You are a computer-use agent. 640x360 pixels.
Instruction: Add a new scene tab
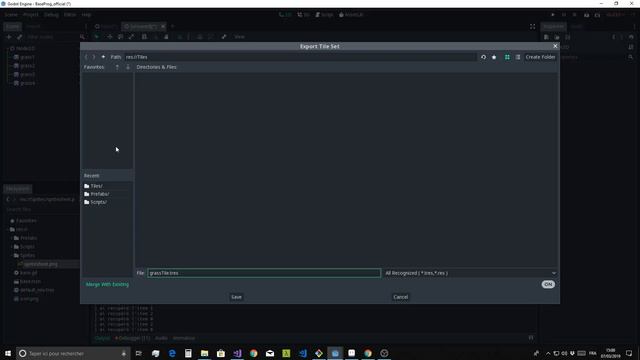point(172,27)
